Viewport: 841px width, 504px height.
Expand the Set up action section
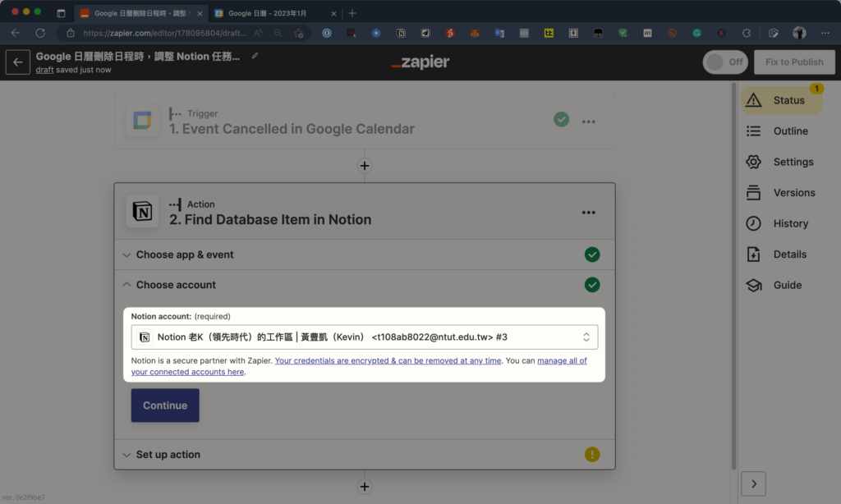[x=364, y=455]
